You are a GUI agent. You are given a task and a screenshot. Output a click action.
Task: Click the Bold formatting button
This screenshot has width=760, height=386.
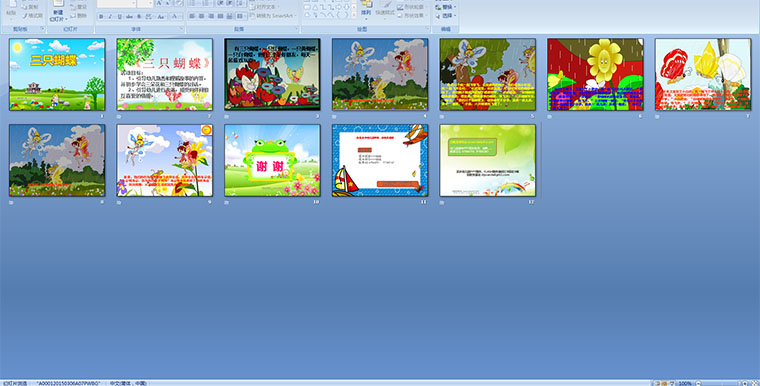click(x=101, y=16)
